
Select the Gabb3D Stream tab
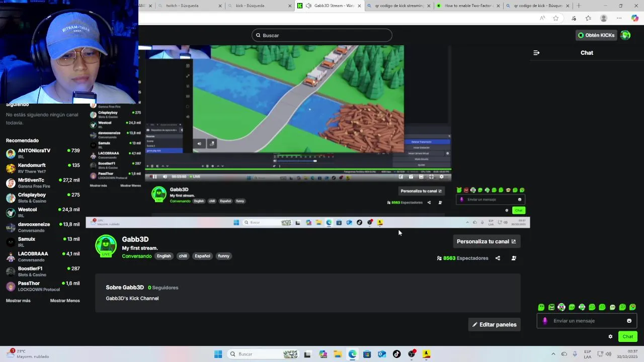[x=330, y=6]
